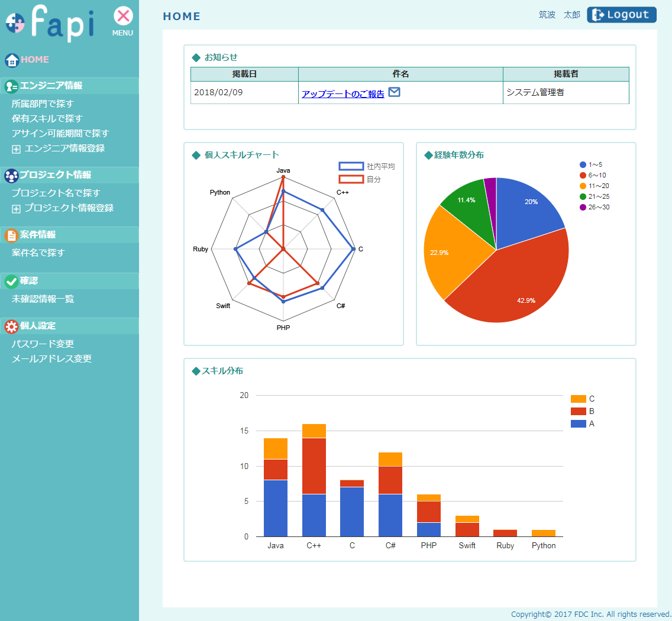
Task: Toggle the 社内平均 legend in the radar chart
Action: click(x=351, y=166)
